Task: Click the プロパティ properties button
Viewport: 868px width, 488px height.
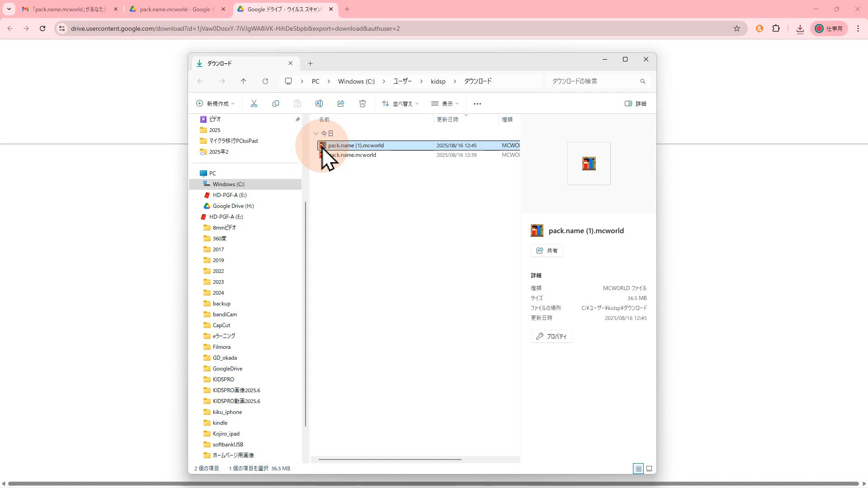Action: pyautogui.click(x=552, y=336)
